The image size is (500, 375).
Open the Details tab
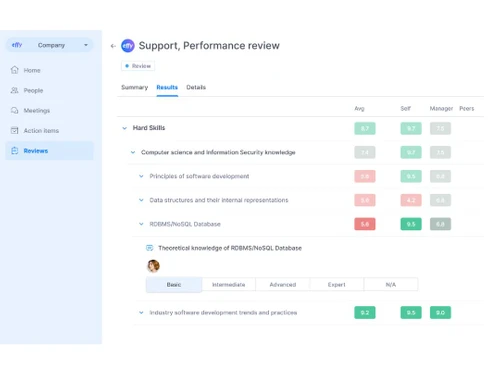coord(196,87)
